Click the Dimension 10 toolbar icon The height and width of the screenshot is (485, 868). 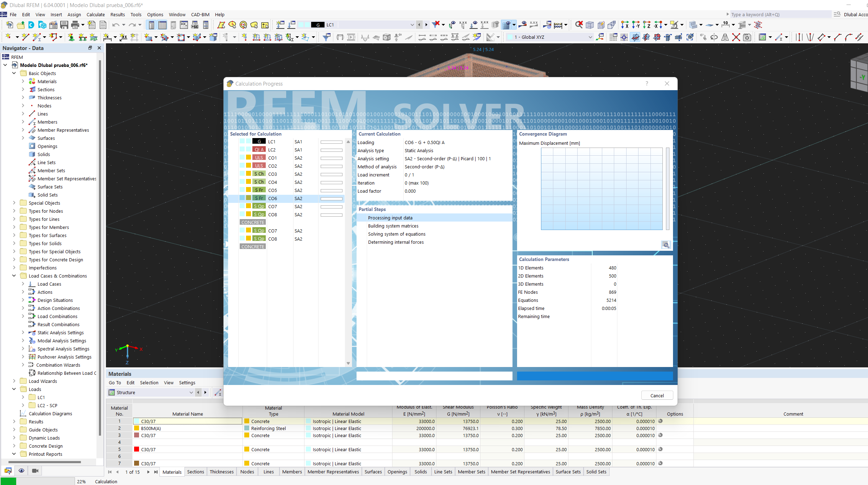tap(725, 25)
